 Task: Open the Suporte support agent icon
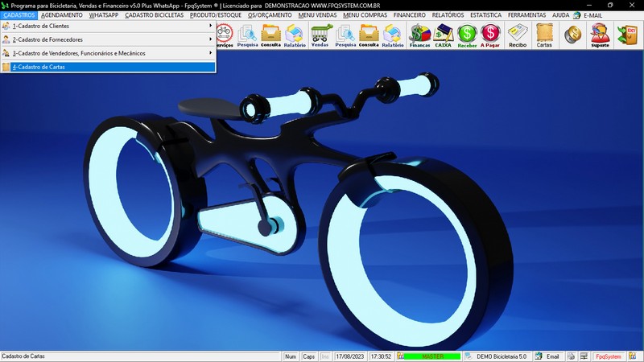[600, 35]
